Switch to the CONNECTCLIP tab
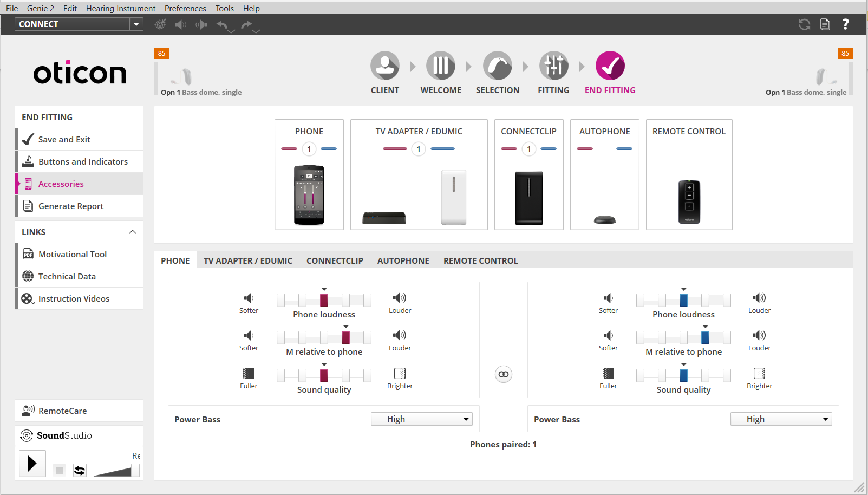 335,260
